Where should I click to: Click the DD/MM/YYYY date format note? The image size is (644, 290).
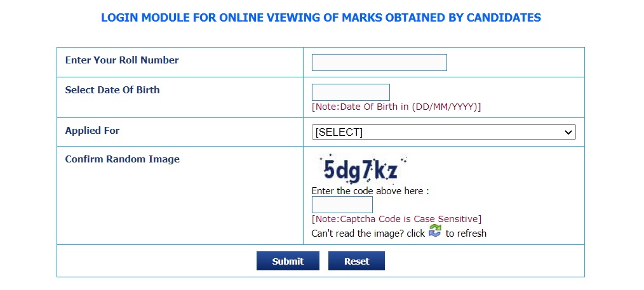[x=396, y=107]
